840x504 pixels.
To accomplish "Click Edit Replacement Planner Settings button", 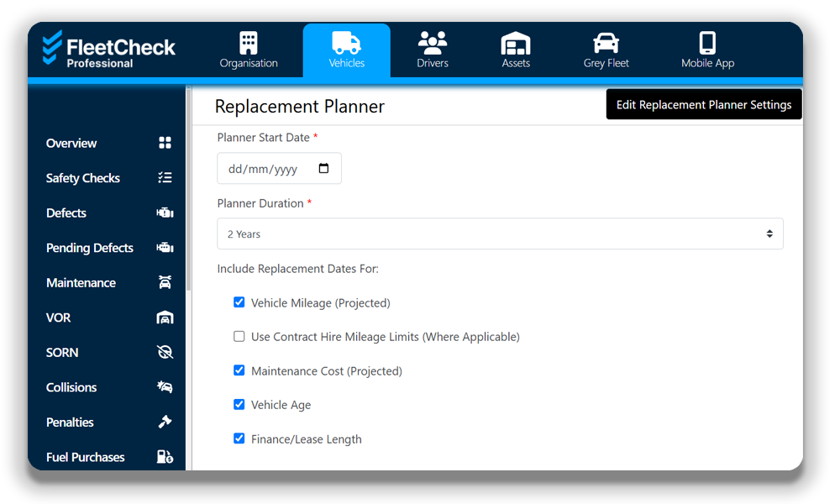I will 703,105.
